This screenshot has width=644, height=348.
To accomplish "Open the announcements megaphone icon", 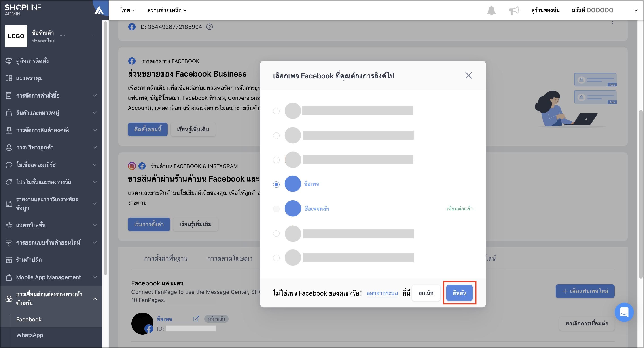I will [x=514, y=10].
